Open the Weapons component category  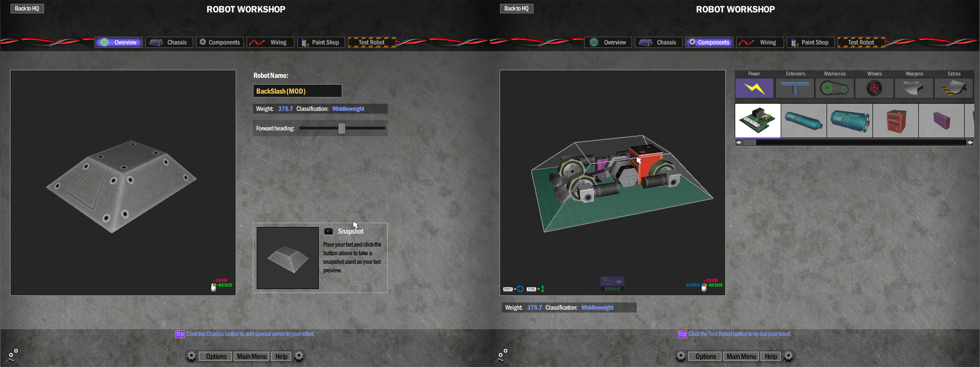(x=914, y=88)
